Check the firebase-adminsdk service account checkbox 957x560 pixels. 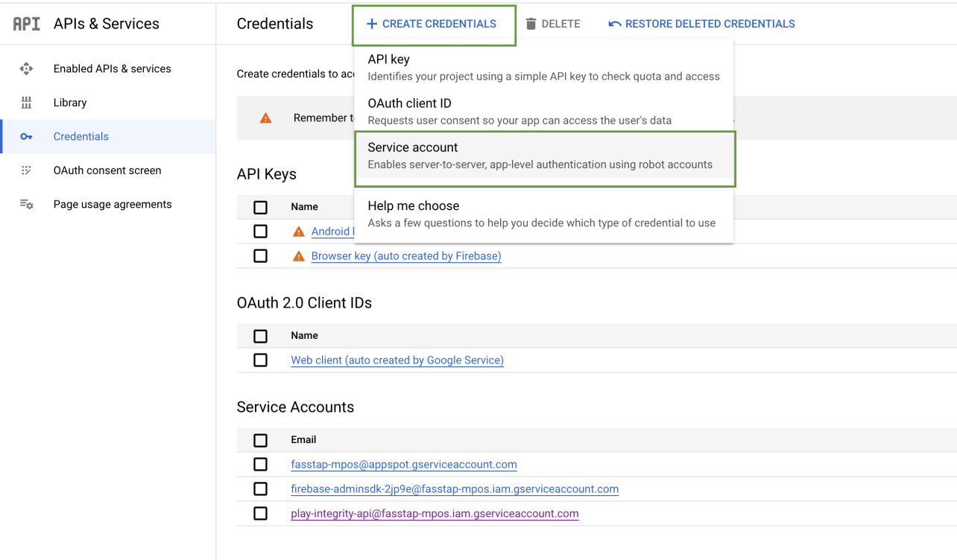tap(260, 489)
